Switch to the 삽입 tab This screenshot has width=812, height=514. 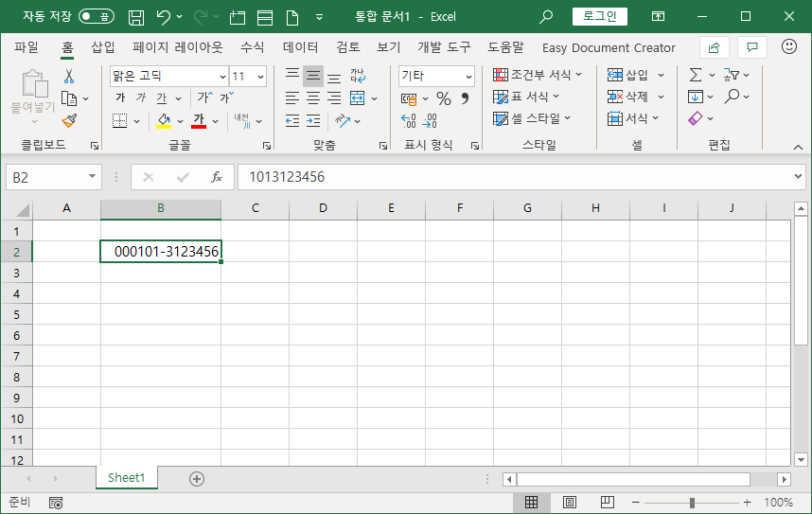point(102,47)
